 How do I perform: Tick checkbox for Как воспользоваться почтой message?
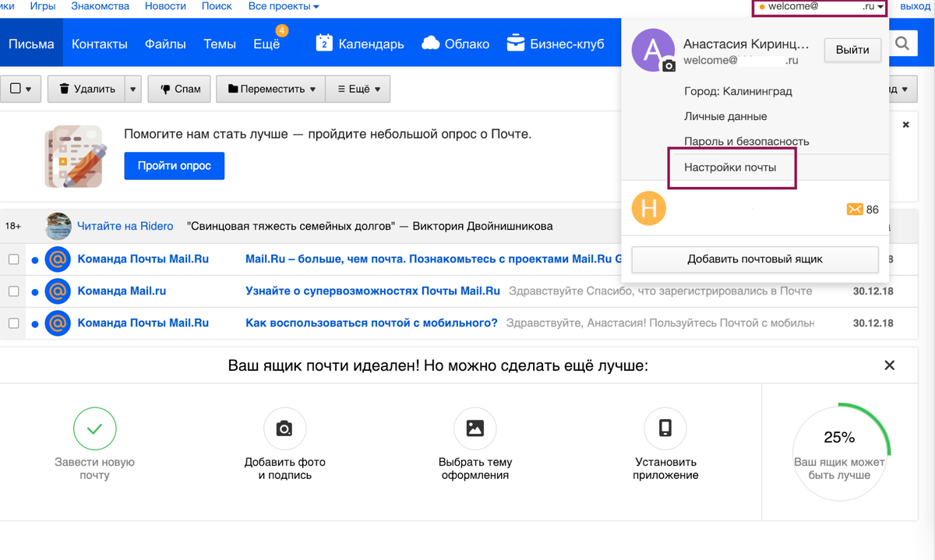coord(13,323)
